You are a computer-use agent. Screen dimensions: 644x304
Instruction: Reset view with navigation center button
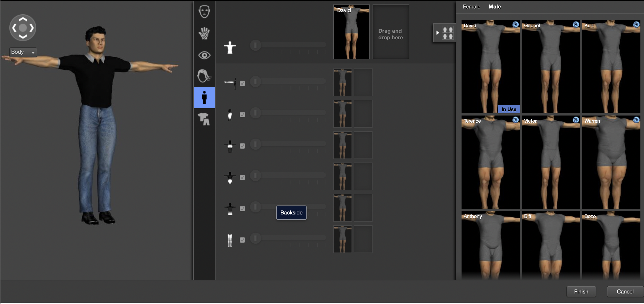23,28
